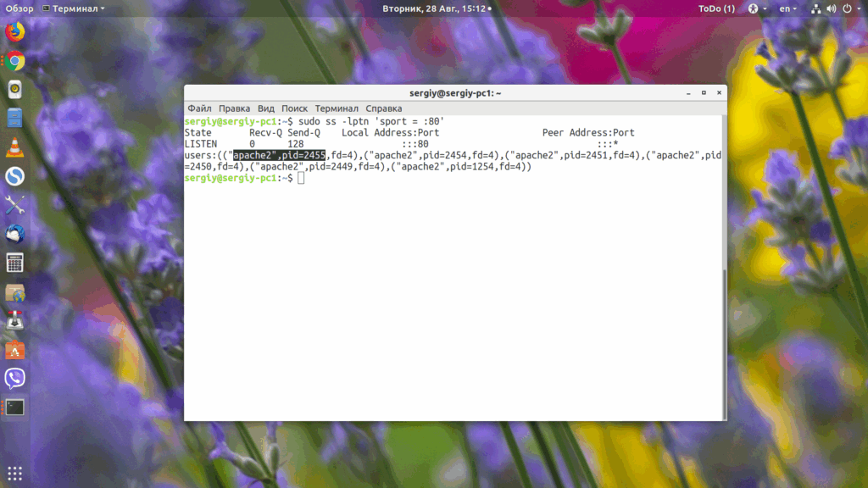Click the Local Address:Port header
The height and width of the screenshot is (488, 868).
point(390,133)
